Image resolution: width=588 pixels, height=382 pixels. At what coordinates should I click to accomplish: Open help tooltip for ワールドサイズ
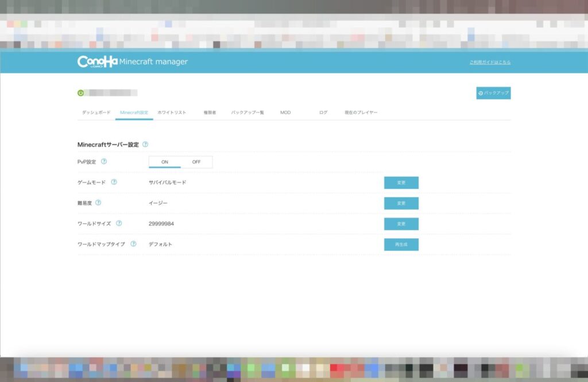coord(119,224)
